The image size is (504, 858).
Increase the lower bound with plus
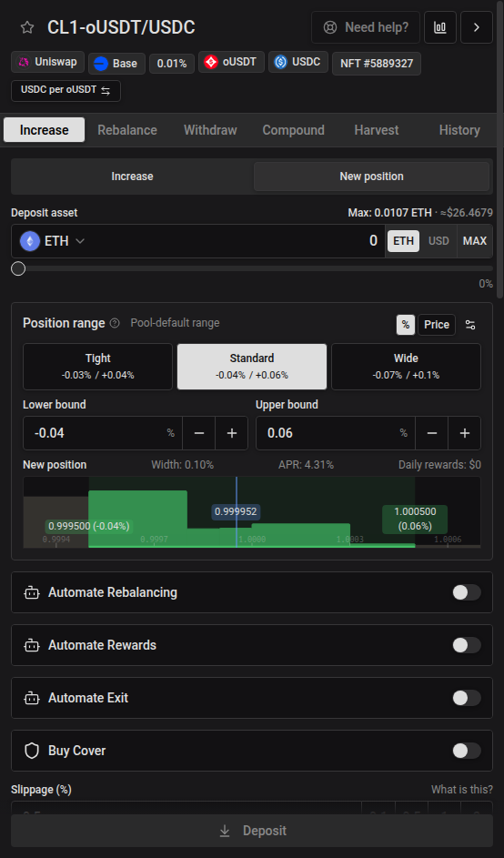click(x=231, y=433)
